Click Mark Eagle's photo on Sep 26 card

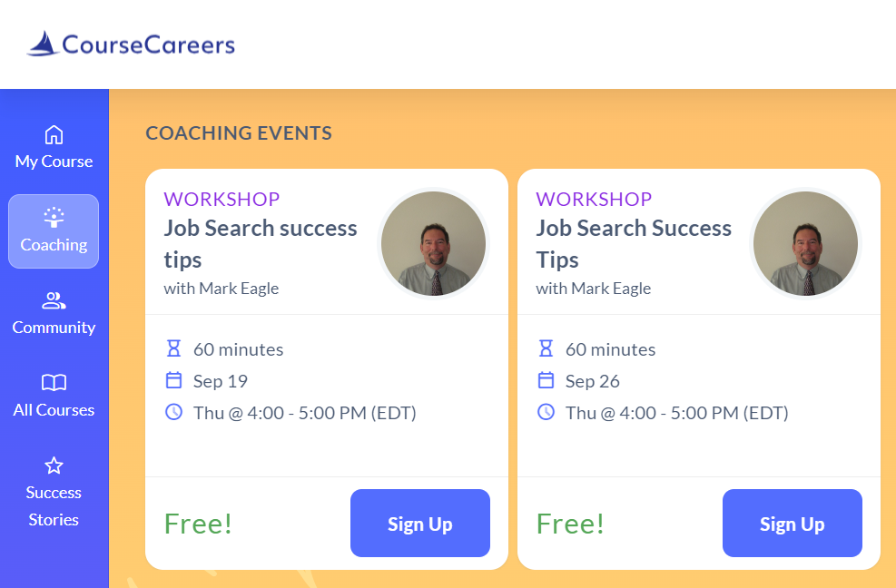coord(805,243)
